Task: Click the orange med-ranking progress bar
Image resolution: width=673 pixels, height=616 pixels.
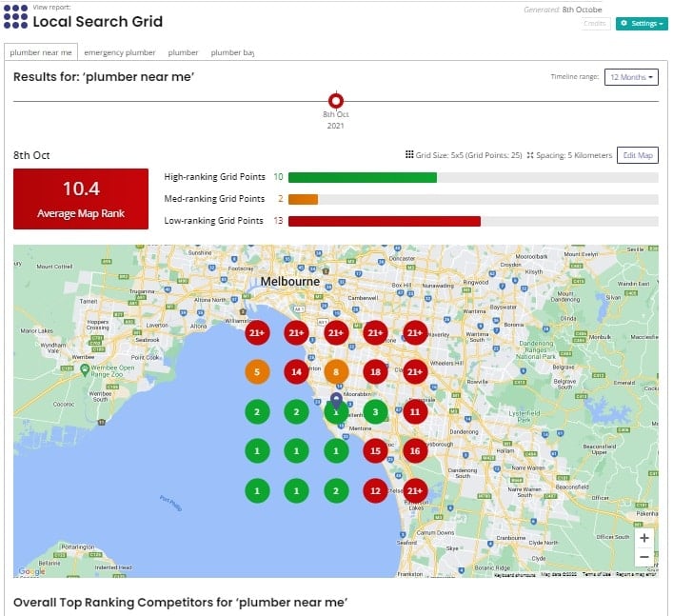Action: click(303, 199)
